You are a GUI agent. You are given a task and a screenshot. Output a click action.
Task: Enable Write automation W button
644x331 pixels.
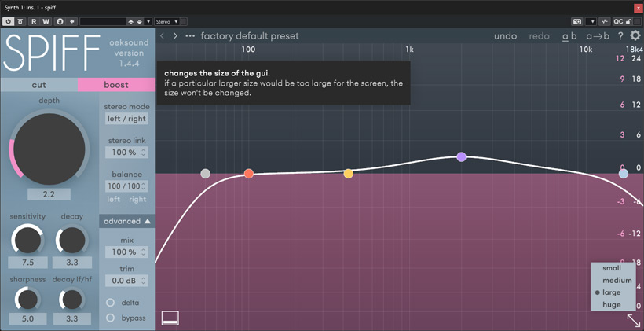coord(46,21)
